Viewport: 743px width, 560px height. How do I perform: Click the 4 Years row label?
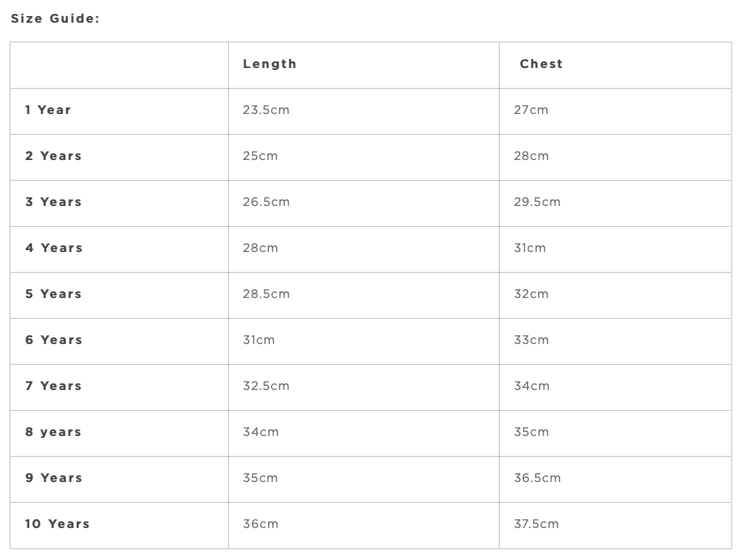click(53, 248)
